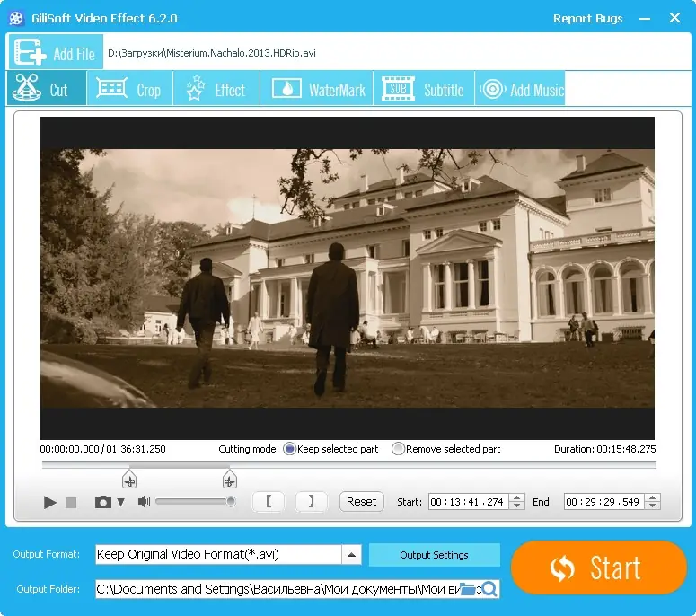This screenshot has height=616, width=696.
Task: Play the video preview
Action: click(49, 502)
